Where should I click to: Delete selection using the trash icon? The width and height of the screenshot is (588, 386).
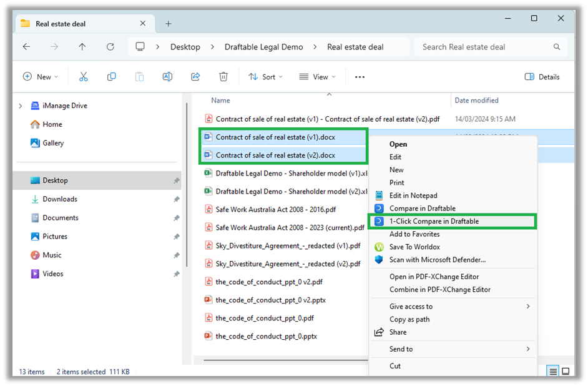pos(223,76)
